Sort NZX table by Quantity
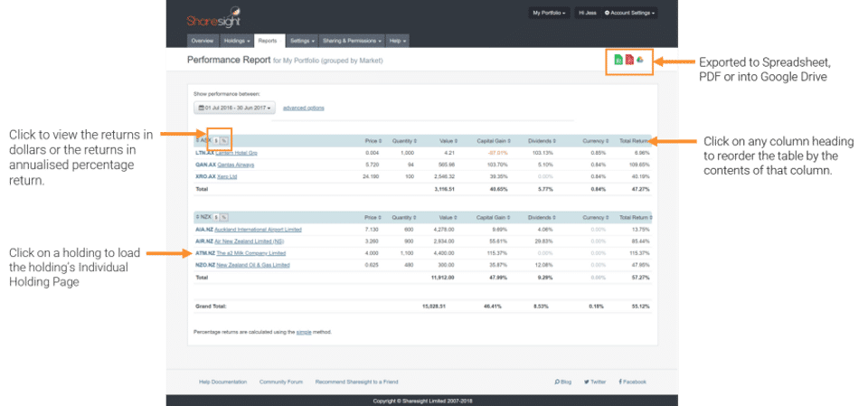The image size is (868, 406). tap(404, 217)
